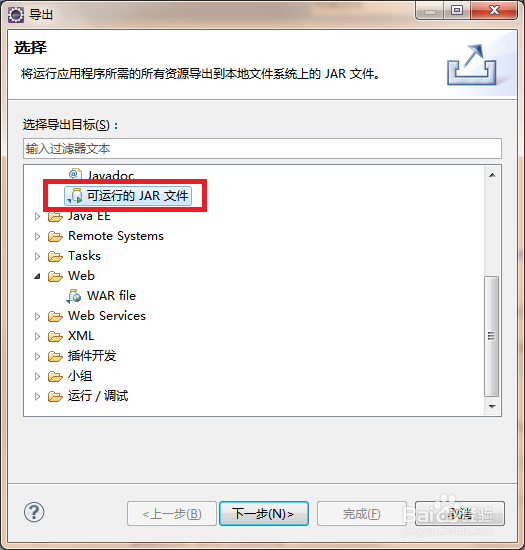Viewport: 525px width, 550px height.
Task: Select the runnable JAR file icon
Action: point(74,196)
